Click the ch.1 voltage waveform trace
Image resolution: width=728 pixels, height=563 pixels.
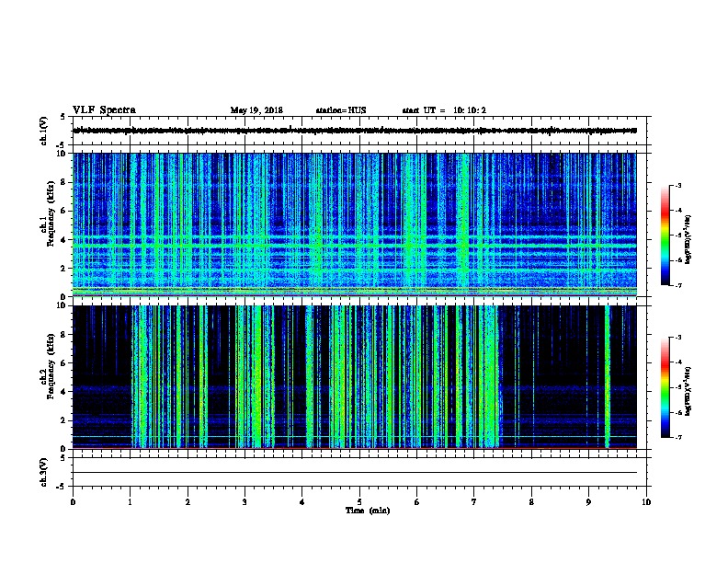point(355,131)
